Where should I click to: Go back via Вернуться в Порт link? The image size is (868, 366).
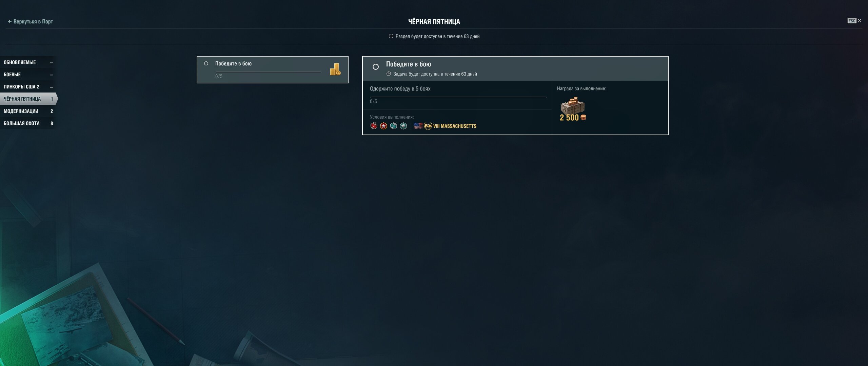coord(30,21)
